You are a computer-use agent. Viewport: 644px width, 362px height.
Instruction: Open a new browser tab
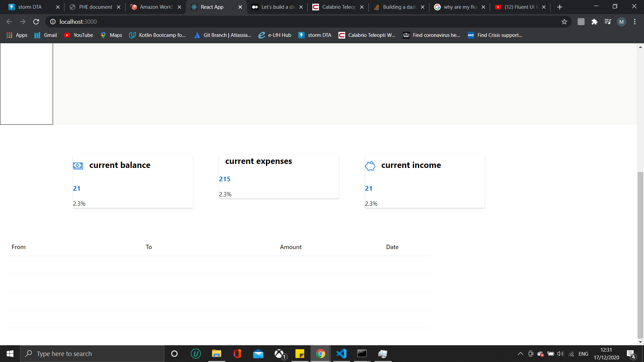click(559, 7)
